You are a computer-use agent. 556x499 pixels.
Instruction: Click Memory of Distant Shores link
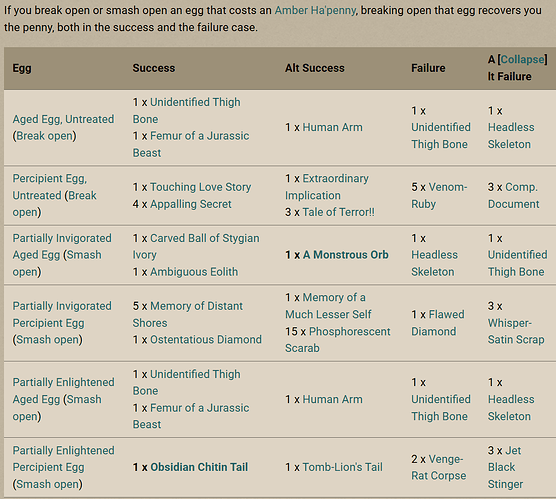tap(188, 314)
